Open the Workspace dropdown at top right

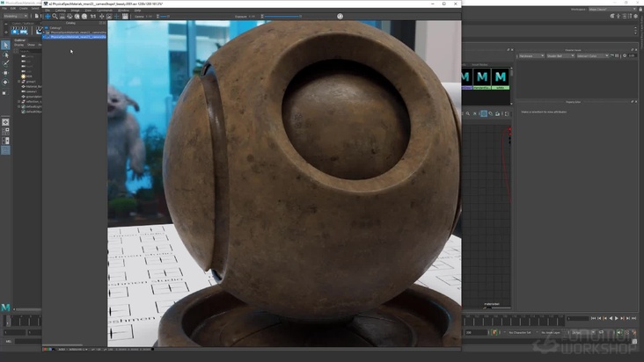tap(613, 9)
